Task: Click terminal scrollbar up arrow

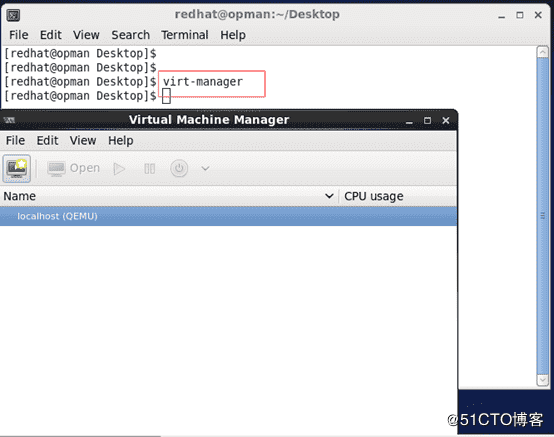Action: coord(543,53)
